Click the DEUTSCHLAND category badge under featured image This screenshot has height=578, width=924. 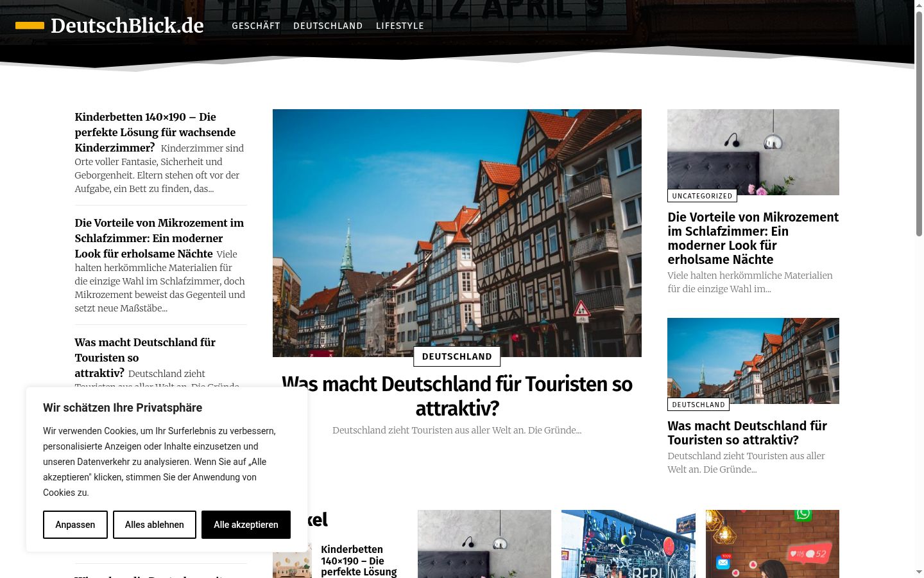(x=457, y=356)
